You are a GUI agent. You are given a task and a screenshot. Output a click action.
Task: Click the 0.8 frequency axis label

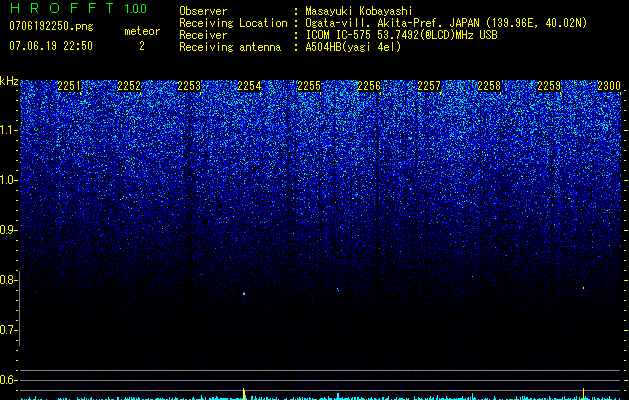(8, 280)
